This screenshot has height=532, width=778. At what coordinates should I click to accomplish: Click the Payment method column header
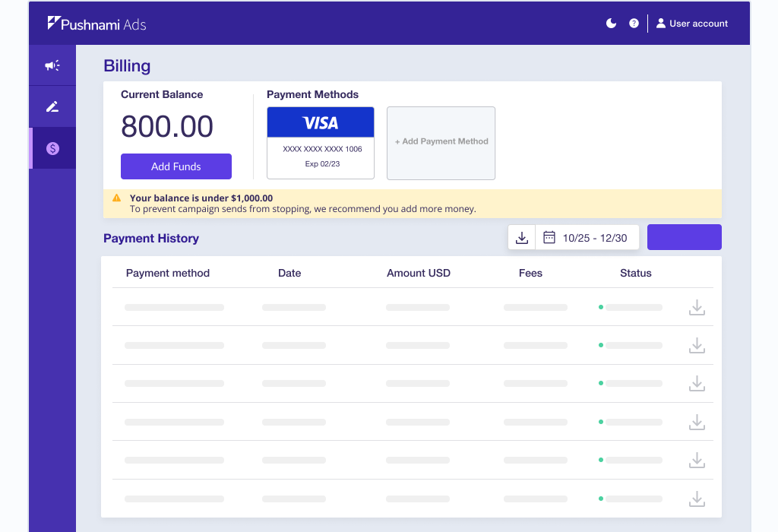[167, 273]
